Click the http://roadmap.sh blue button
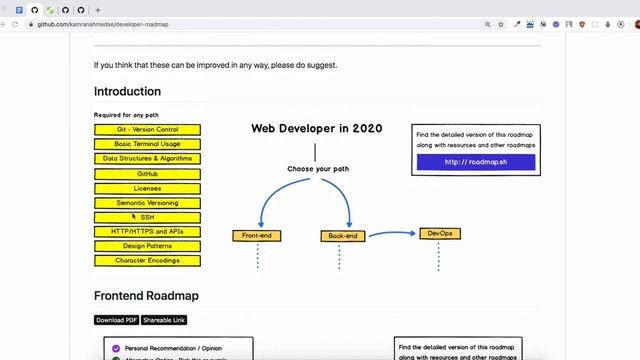Image resolution: width=640 pixels, height=360 pixels. click(x=476, y=162)
